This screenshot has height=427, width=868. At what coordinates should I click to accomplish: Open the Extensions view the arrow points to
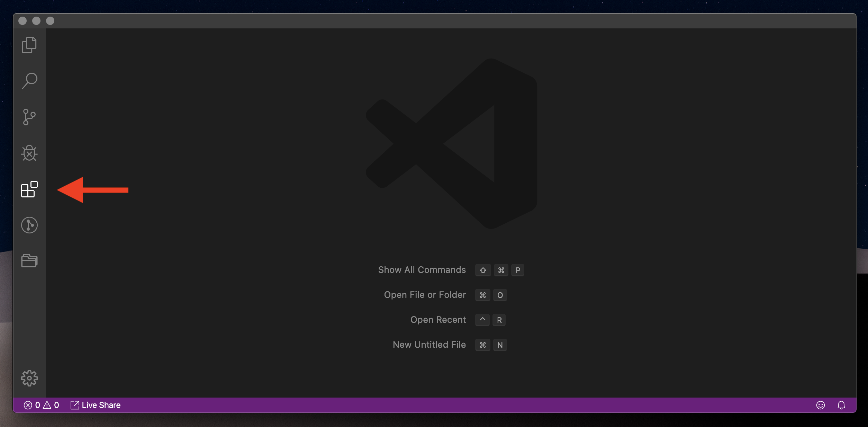click(x=29, y=189)
